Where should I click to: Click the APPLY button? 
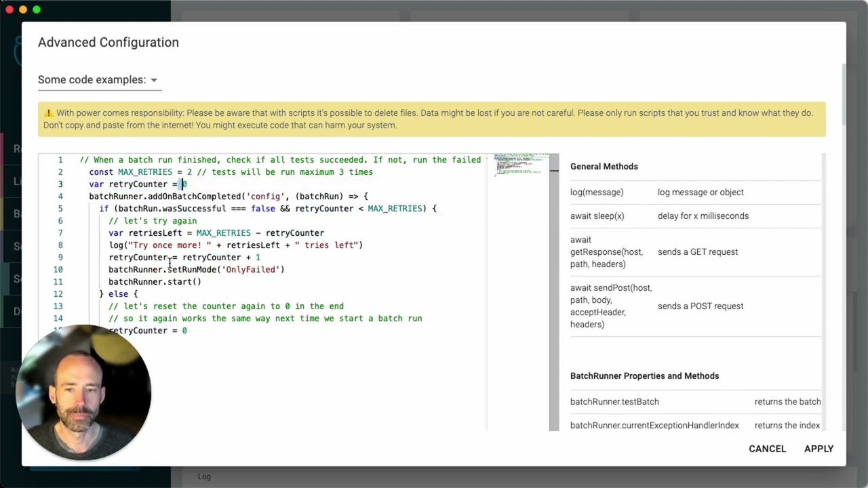pyautogui.click(x=818, y=449)
